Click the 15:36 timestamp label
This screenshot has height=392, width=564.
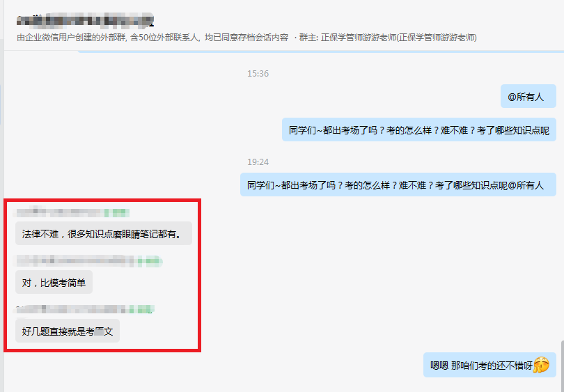pyautogui.click(x=258, y=73)
